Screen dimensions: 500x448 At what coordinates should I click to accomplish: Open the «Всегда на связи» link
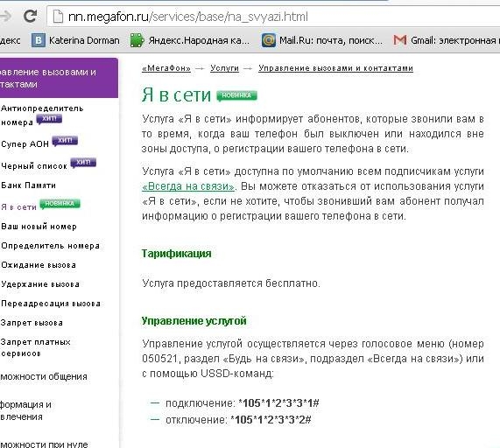[x=188, y=186]
